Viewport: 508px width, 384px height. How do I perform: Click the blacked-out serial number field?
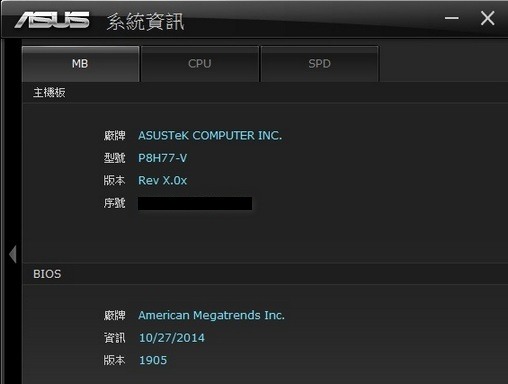point(195,203)
